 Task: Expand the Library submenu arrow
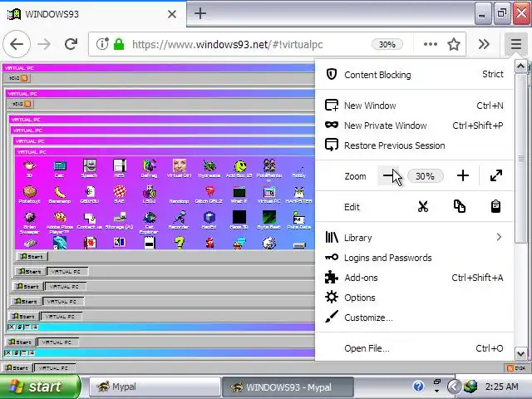click(499, 237)
